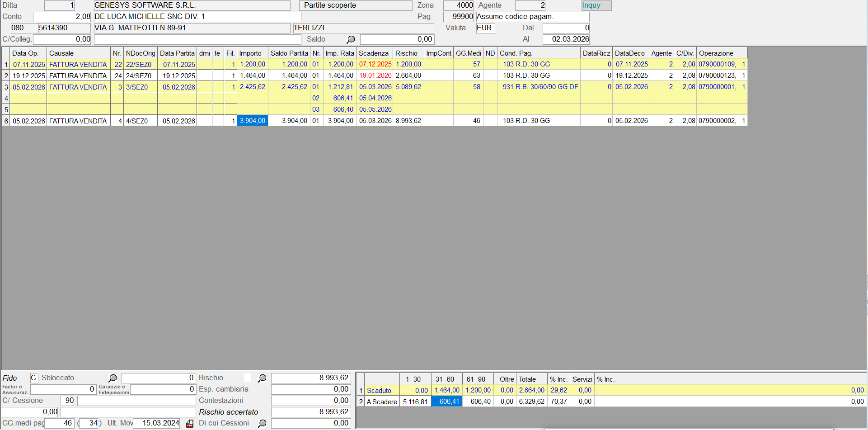Click the Dal input field
The height and width of the screenshot is (430, 868).
click(566, 28)
